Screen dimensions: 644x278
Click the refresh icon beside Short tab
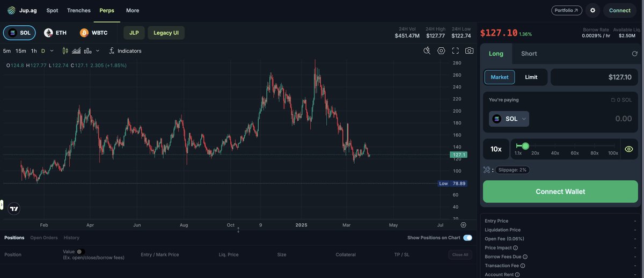(635, 54)
